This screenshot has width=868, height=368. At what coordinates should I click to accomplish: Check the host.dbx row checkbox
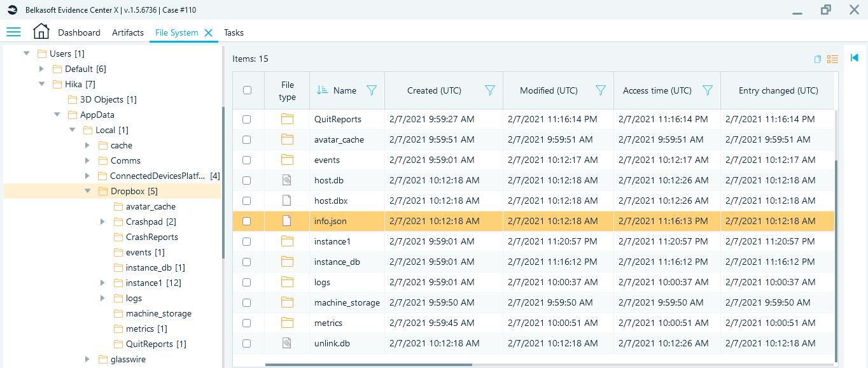pos(247,201)
